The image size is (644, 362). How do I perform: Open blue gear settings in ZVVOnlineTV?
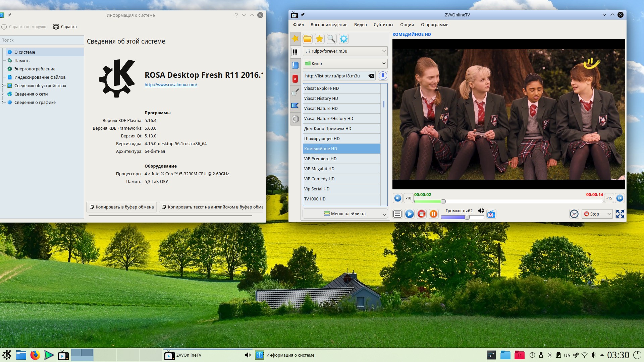344,39
